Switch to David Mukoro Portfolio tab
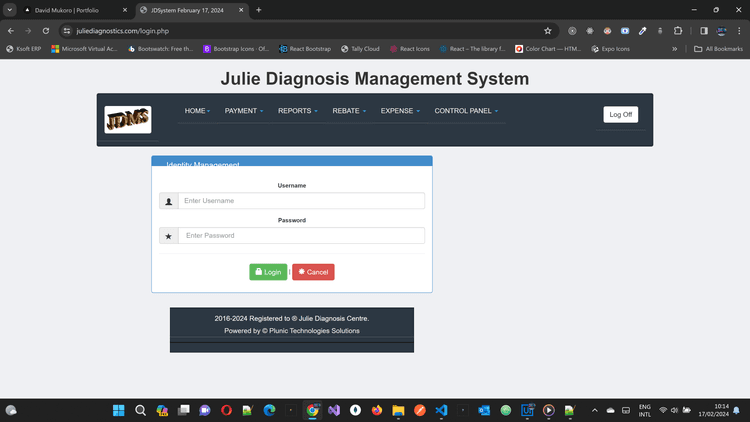This screenshot has width=750, height=422. 74,10
